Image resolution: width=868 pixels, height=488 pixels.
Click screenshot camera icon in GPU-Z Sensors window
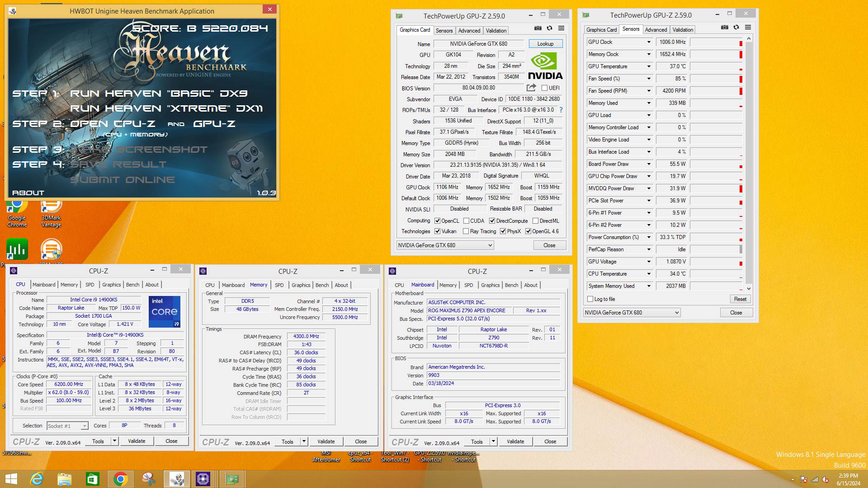tap(724, 27)
